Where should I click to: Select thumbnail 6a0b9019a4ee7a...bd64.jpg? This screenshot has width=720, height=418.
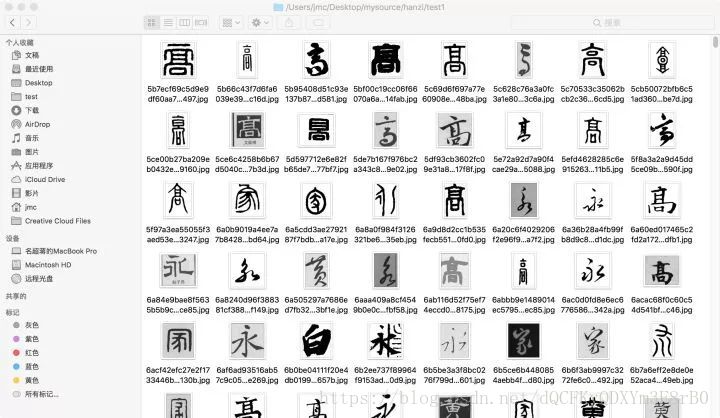click(247, 200)
